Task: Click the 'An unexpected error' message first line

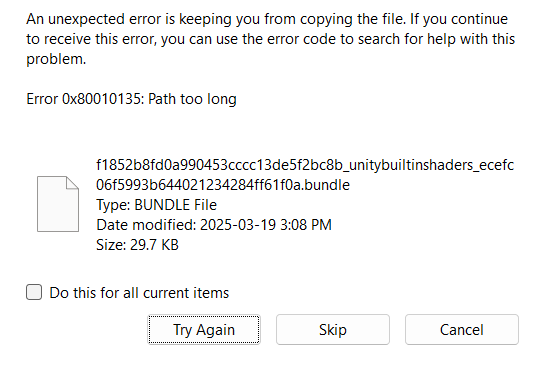Action: [x=267, y=19]
